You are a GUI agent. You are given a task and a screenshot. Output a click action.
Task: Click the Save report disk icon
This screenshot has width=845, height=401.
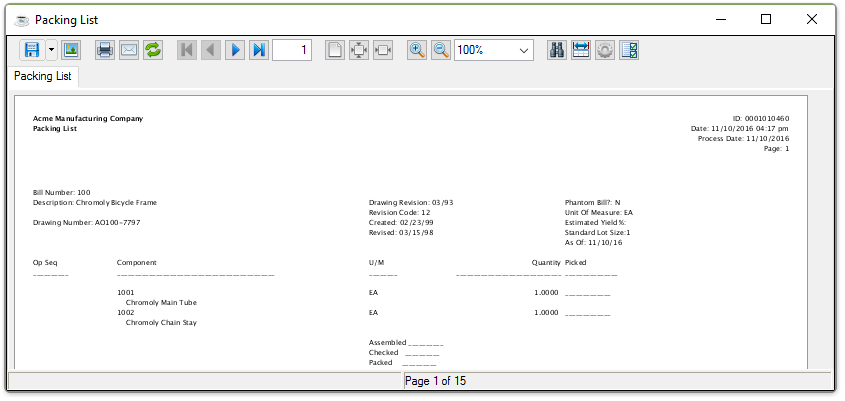pos(31,50)
